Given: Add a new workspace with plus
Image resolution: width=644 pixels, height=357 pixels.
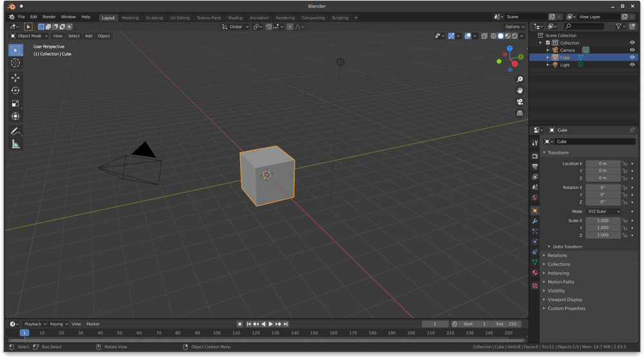Looking at the screenshot, I should point(355,18).
